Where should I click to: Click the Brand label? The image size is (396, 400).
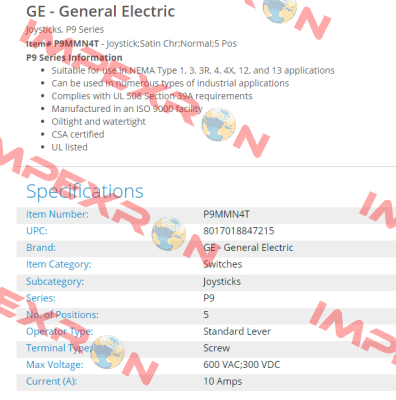41,248
